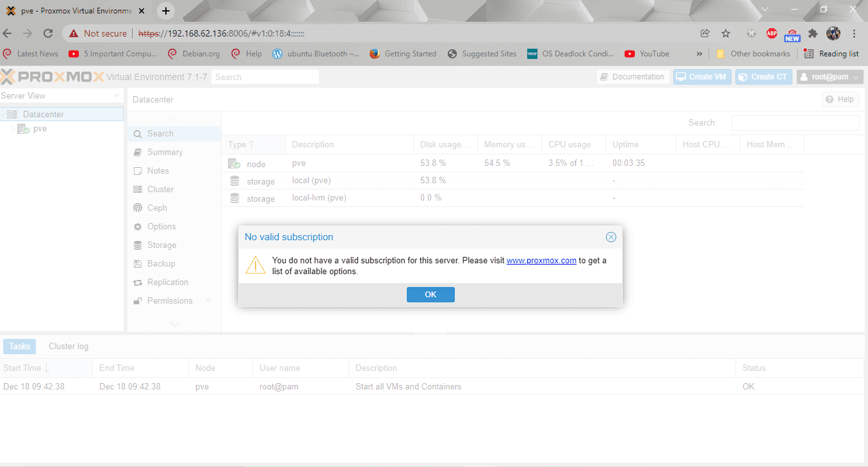Open the Debian.org bookmark
Viewport: 868px width, 467px height.
click(193, 54)
